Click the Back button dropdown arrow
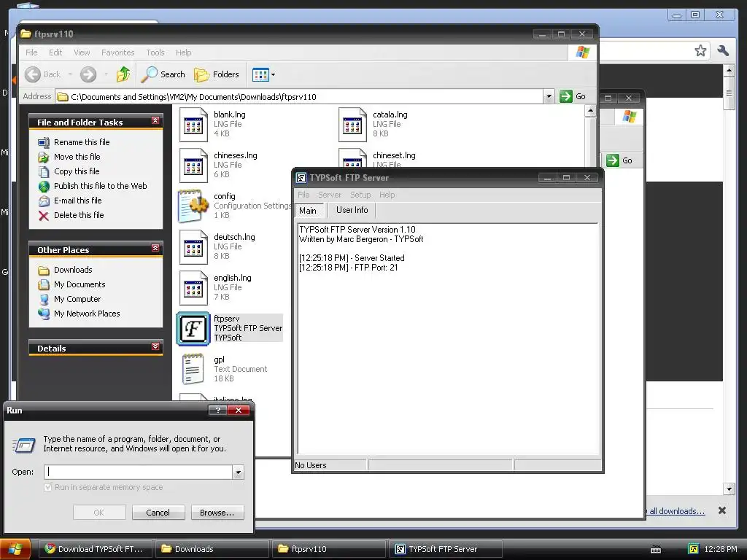The image size is (747, 560). coord(70,74)
